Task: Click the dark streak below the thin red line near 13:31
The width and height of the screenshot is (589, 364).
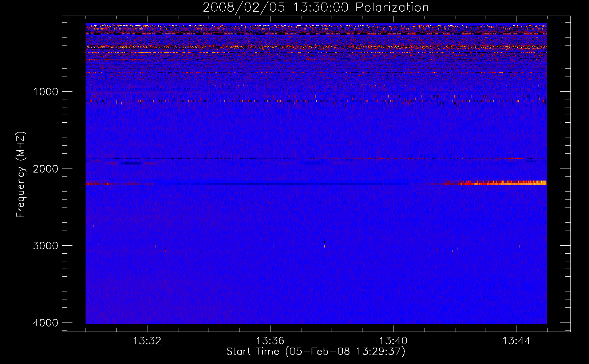Action: [131, 163]
